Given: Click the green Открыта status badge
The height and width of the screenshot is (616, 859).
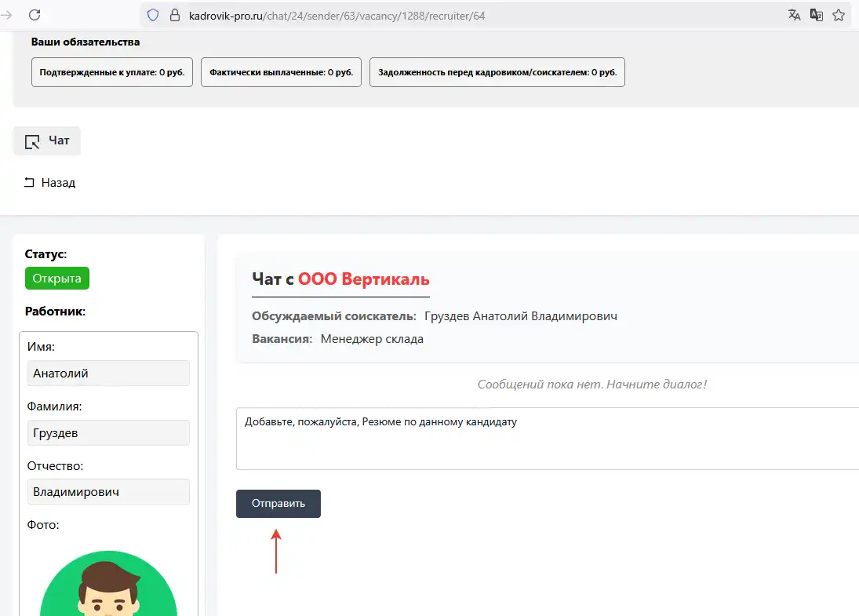Looking at the screenshot, I should [57, 279].
